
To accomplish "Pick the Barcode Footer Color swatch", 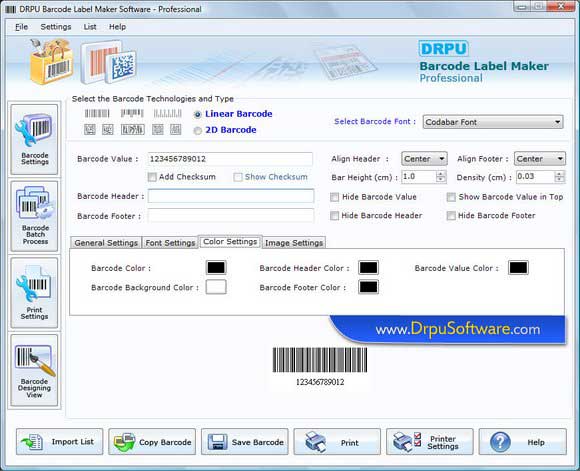I will 368,287.
